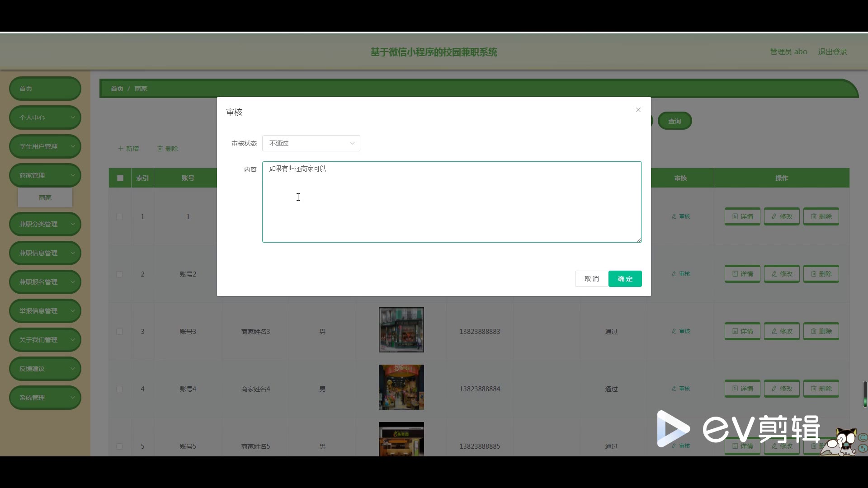Open the 首页 sidebar menu item

(45, 89)
